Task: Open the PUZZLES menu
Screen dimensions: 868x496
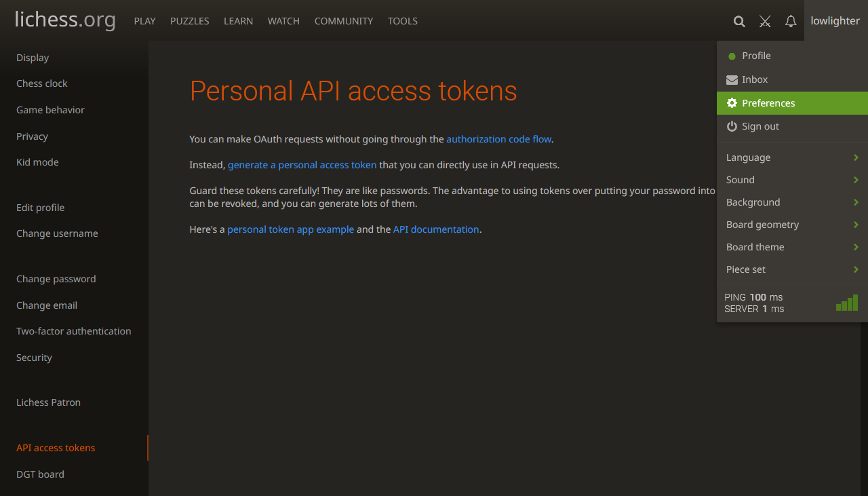Action: [190, 21]
